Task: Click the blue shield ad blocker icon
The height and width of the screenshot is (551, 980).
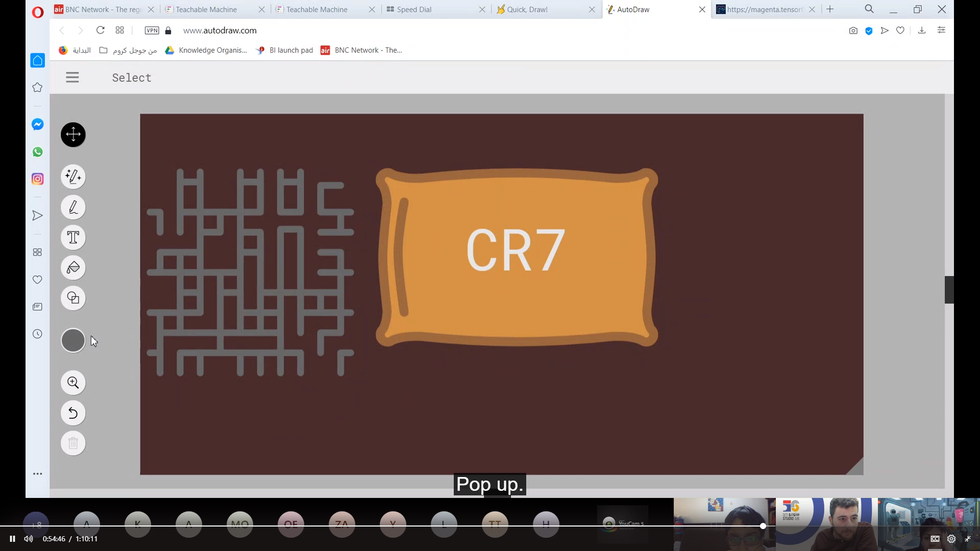Action: [x=869, y=31]
